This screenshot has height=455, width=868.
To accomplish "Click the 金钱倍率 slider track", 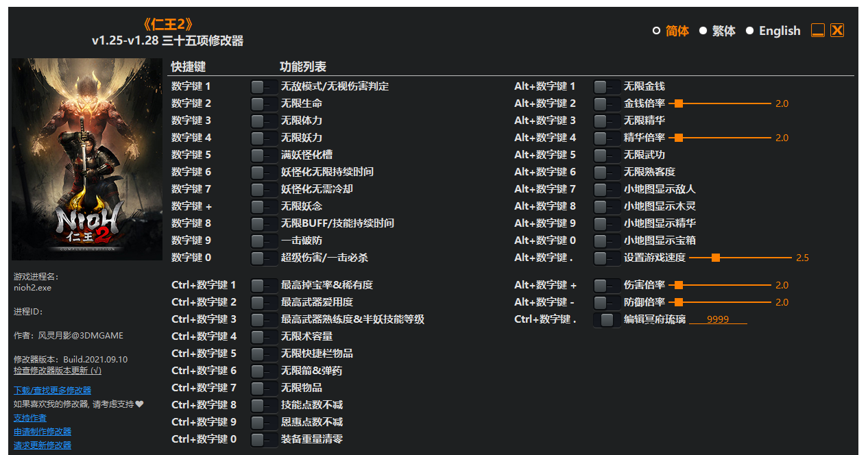I will (x=720, y=103).
